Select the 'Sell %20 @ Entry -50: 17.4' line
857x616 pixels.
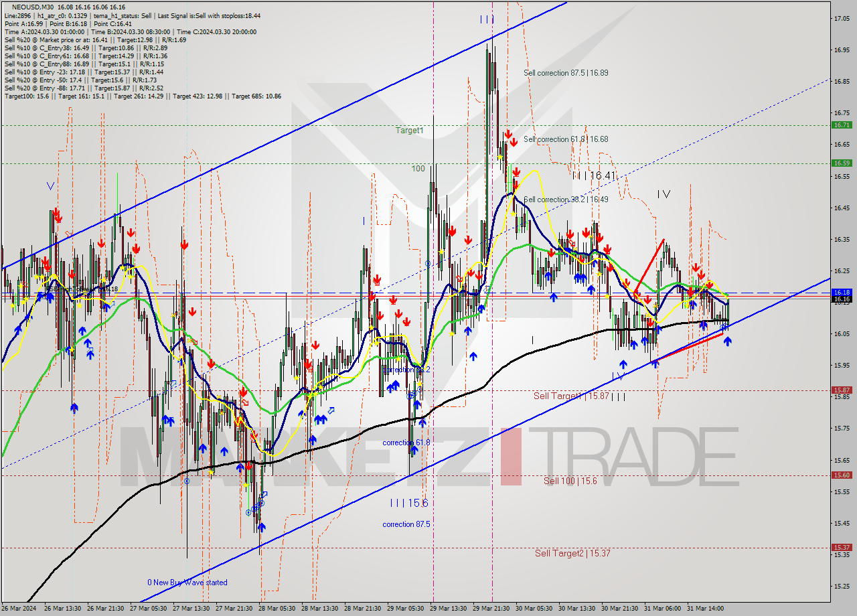80,80
